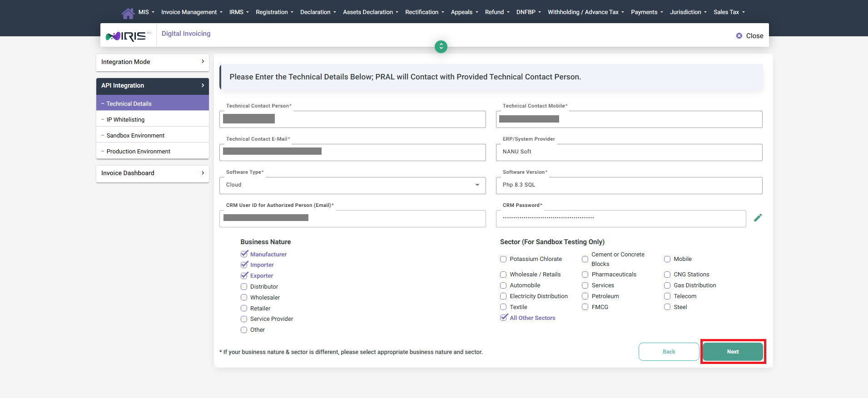Enable the Pharmaceuticals sector checkbox
The width and height of the screenshot is (868, 398).
coord(585,275)
